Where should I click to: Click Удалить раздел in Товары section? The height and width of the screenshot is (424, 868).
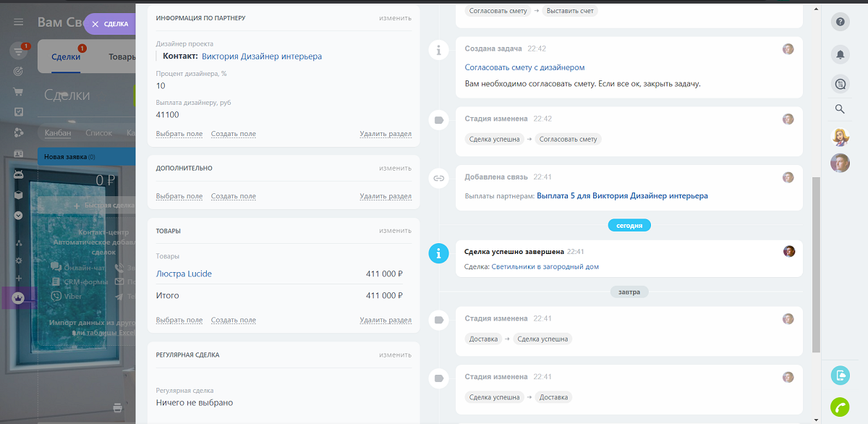386,320
